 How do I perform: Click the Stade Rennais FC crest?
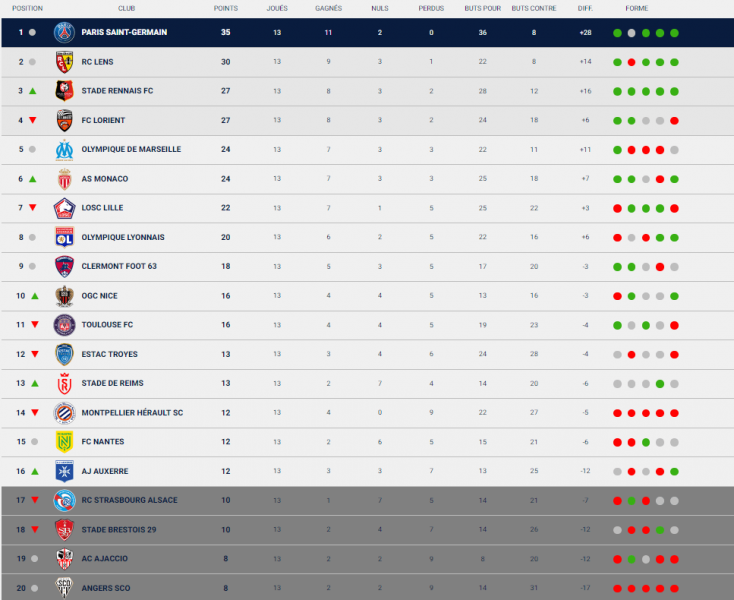[x=64, y=91]
